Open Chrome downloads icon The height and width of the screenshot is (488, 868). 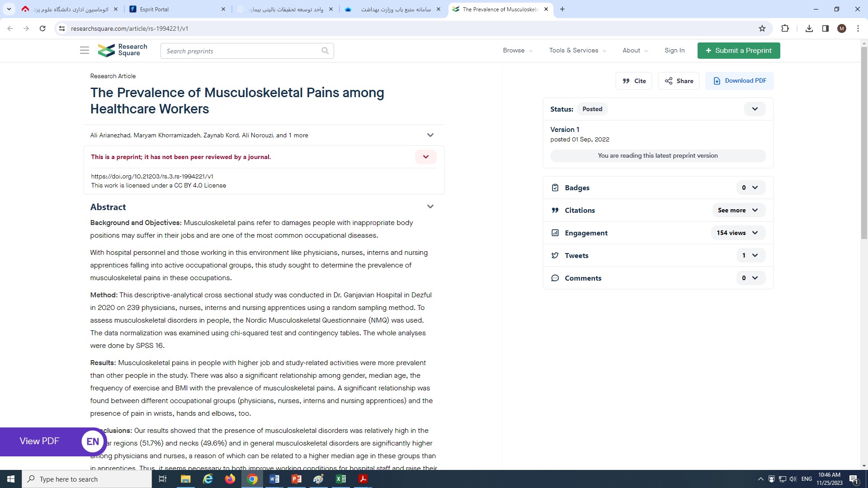[809, 28]
